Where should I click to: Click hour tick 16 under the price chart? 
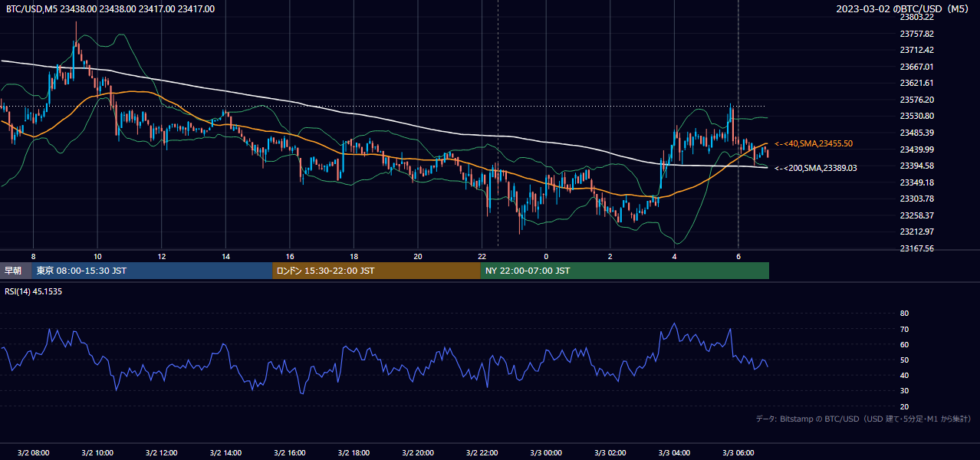coord(290,256)
